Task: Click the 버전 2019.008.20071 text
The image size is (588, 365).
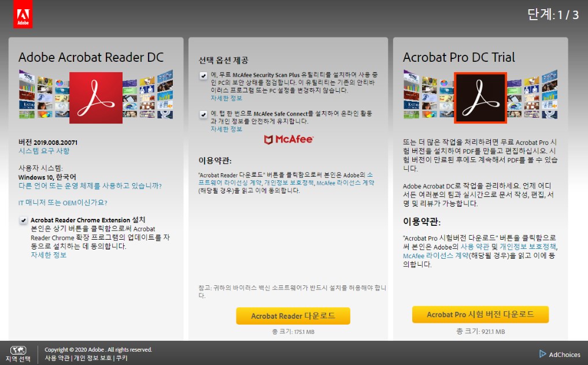Action: pyautogui.click(x=48, y=143)
